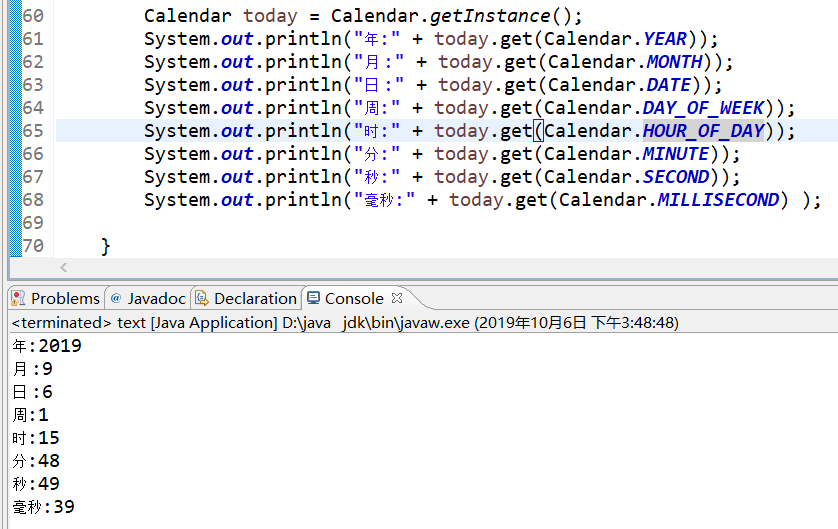Click the SECOND constant in code

(676, 177)
